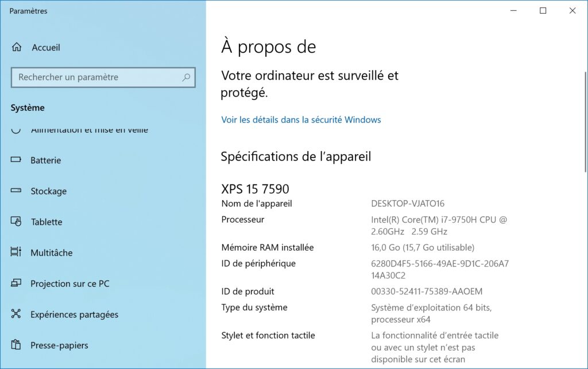Select the Batterie icon in sidebar
The height and width of the screenshot is (369, 588).
tap(16, 160)
